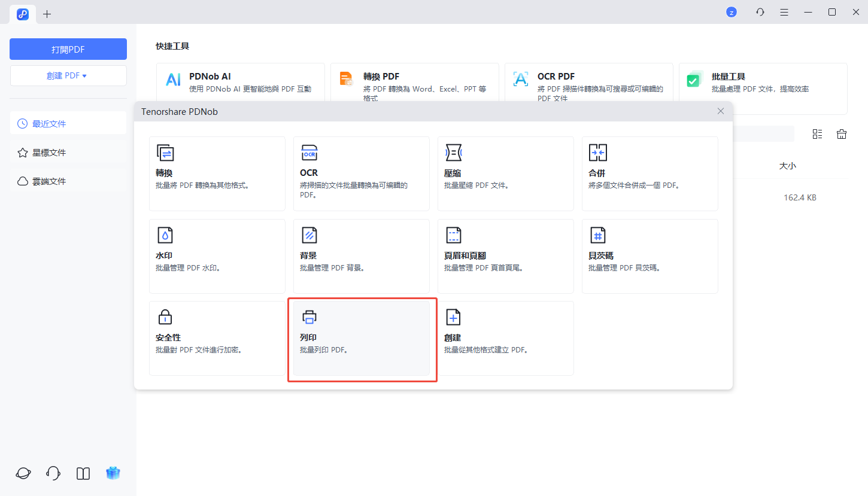Open Header and Footer (頁眉和頁腳) tool

[x=505, y=256]
